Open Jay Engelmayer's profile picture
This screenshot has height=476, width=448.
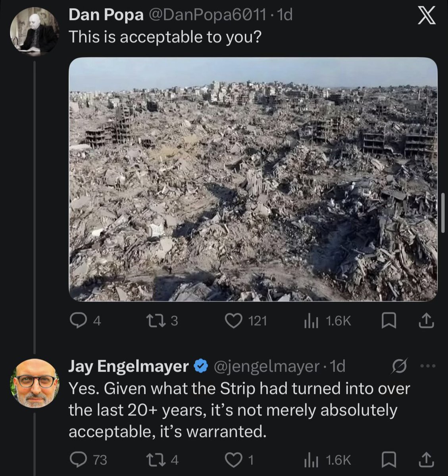coord(34,383)
